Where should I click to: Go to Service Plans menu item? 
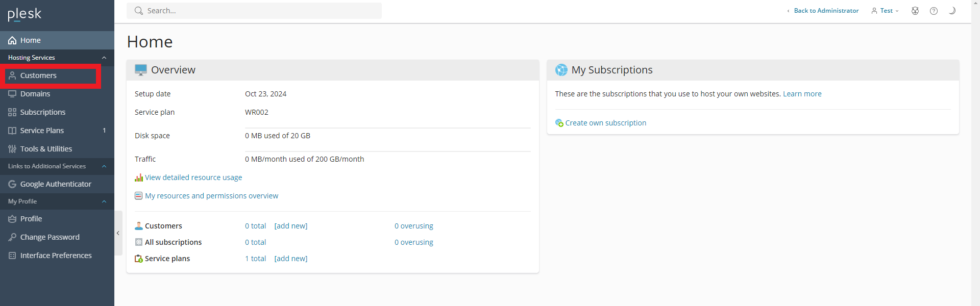pos(42,131)
